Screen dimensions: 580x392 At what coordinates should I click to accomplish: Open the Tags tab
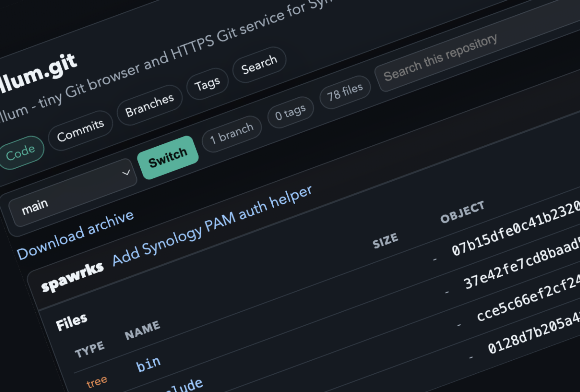(x=207, y=84)
